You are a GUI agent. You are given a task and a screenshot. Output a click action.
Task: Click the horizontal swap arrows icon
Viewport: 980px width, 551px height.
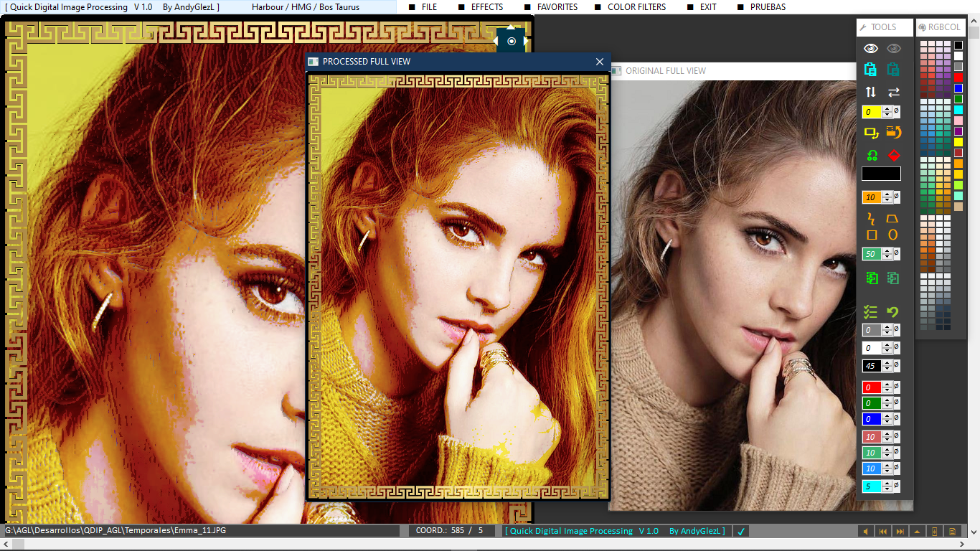893,92
